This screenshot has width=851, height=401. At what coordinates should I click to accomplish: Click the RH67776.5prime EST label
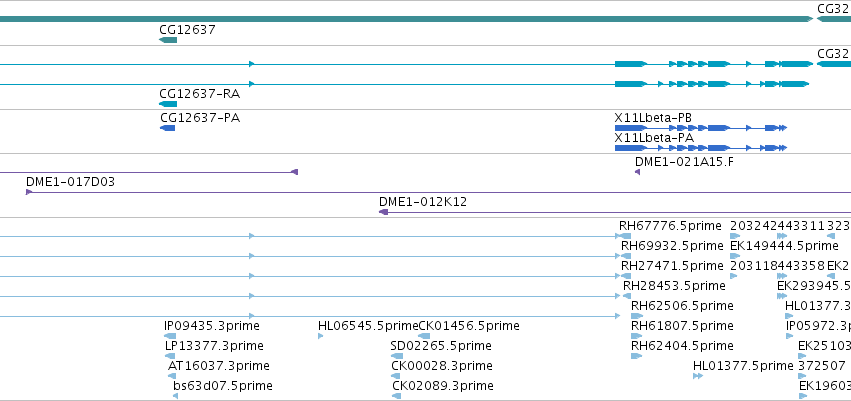pos(670,226)
